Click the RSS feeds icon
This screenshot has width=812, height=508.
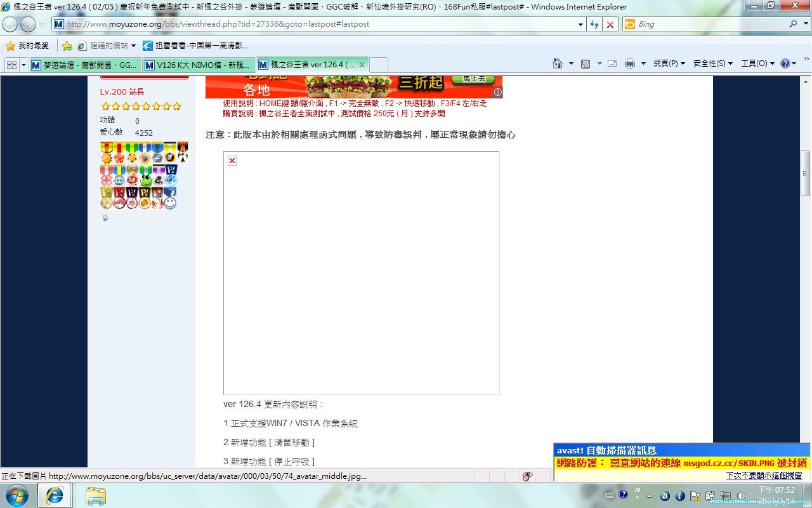pos(586,63)
